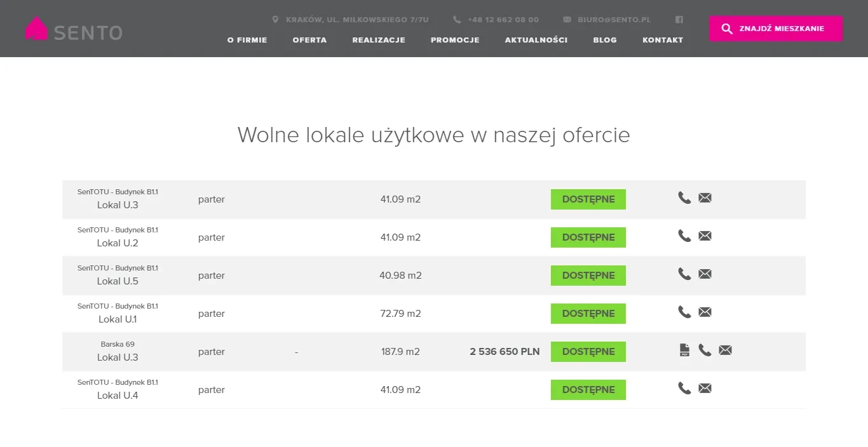Click the phone icon beside +48 12 662 08 00
This screenshot has width=868, height=447.
457,20
